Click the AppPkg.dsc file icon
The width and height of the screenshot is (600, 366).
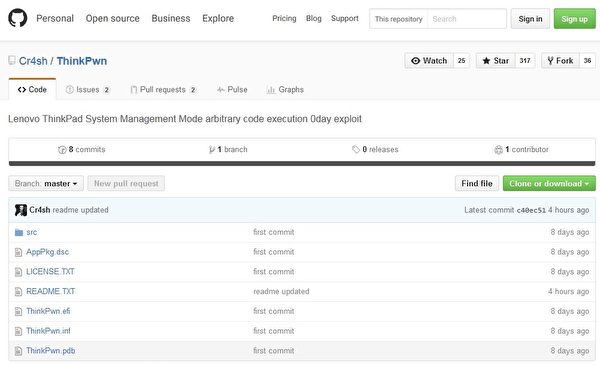18,252
